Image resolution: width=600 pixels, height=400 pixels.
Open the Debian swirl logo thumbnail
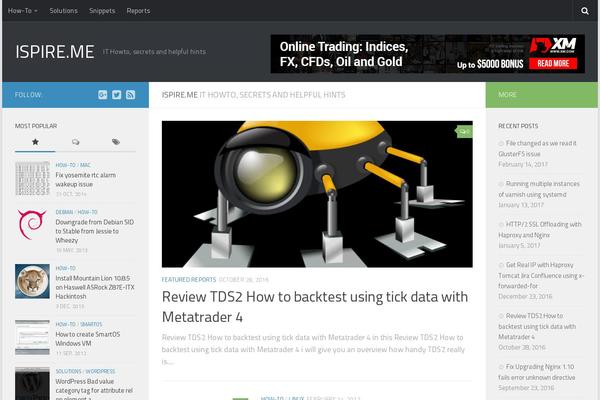[33, 225]
